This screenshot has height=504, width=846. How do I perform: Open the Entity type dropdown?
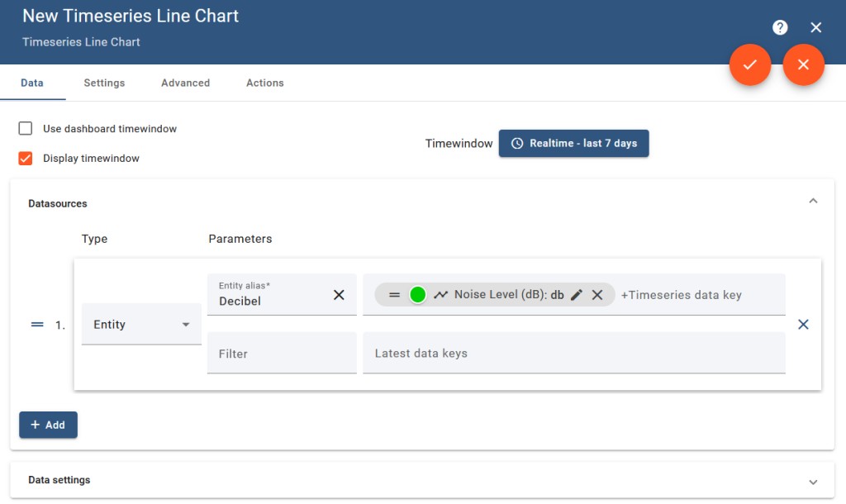[141, 325]
